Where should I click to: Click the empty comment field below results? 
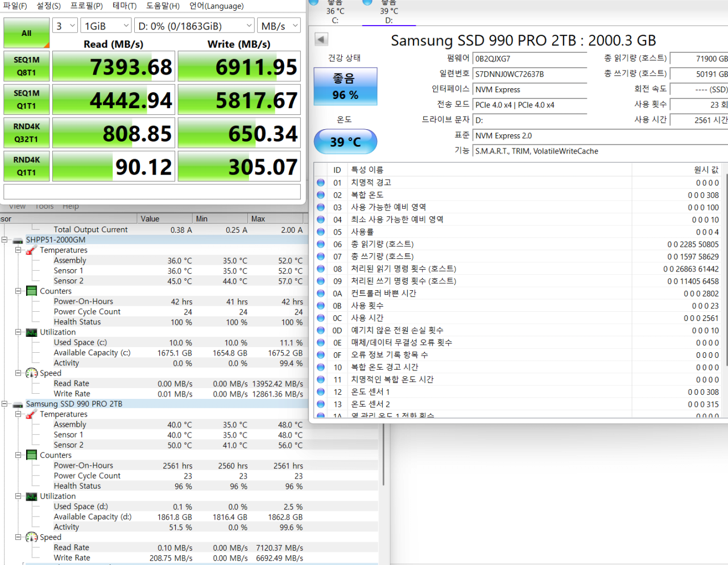click(x=152, y=191)
